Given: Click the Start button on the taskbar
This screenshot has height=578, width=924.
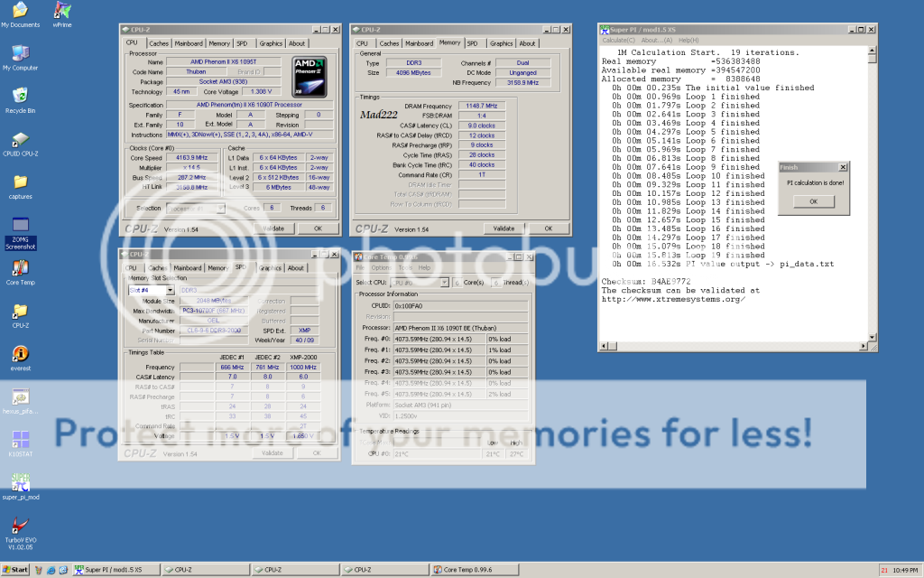Looking at the screenshot, I should pyautogui.click(x=15, y=570).
